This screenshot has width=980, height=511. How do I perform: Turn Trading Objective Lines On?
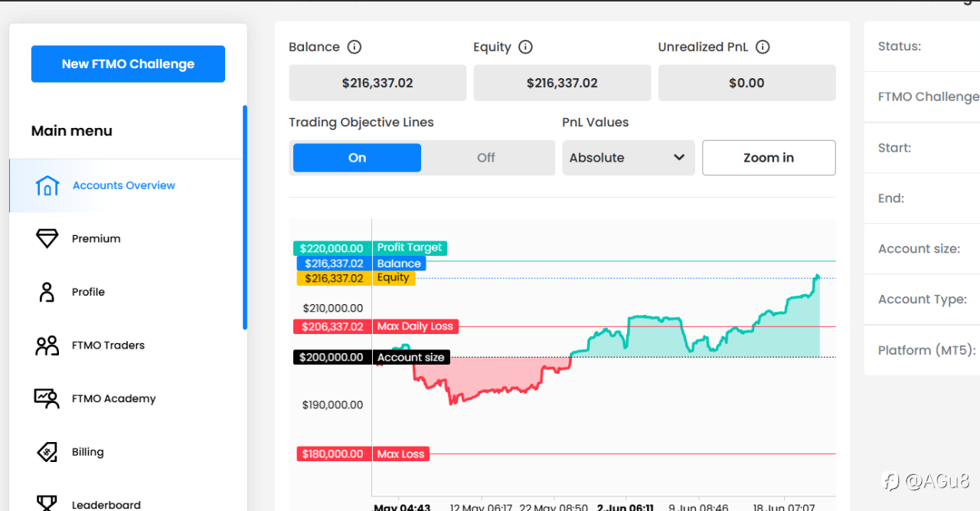(357, 158)
